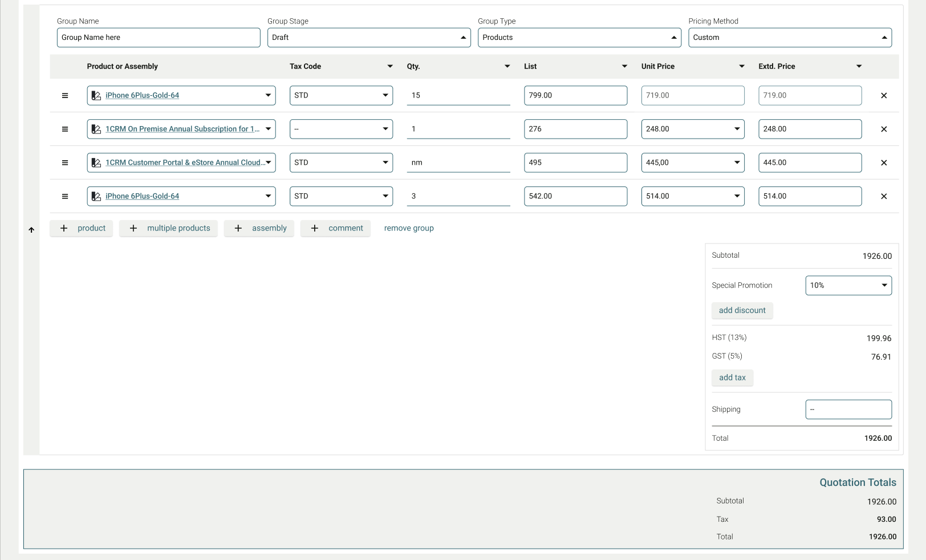Viewport: 926px width, 560px height.
Task: Click drag handle on last iPhone row
Action: [x=65, y=197]
